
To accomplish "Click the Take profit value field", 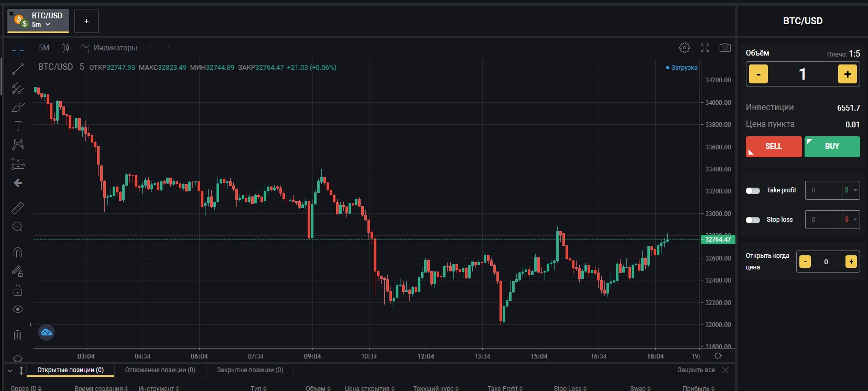I will point(823,190).
